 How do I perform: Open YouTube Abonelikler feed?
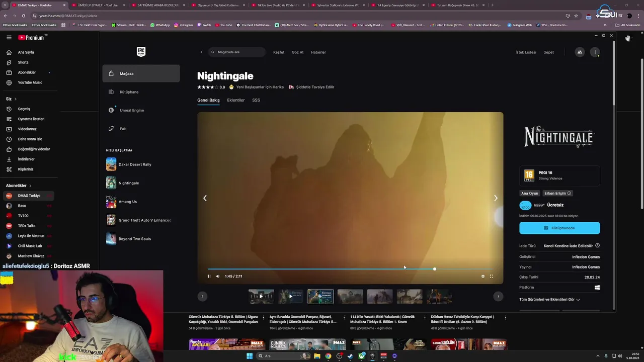[x=28, y=72]
